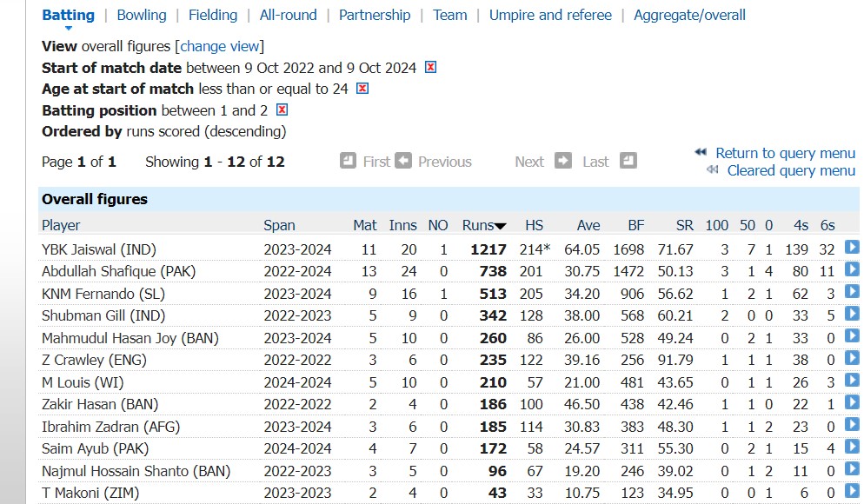This screenshot has height=504, width=864.
Task: Click the Player column header
Action: [60, 224]
